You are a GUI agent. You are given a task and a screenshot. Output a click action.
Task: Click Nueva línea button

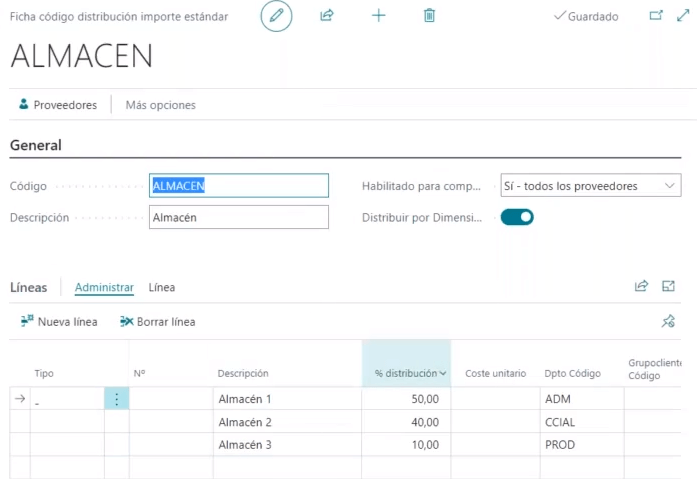coord(59,322)
